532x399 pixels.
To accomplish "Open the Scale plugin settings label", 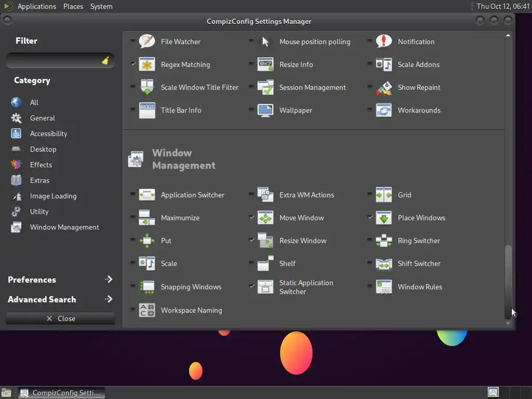I will tap(169, 263).
